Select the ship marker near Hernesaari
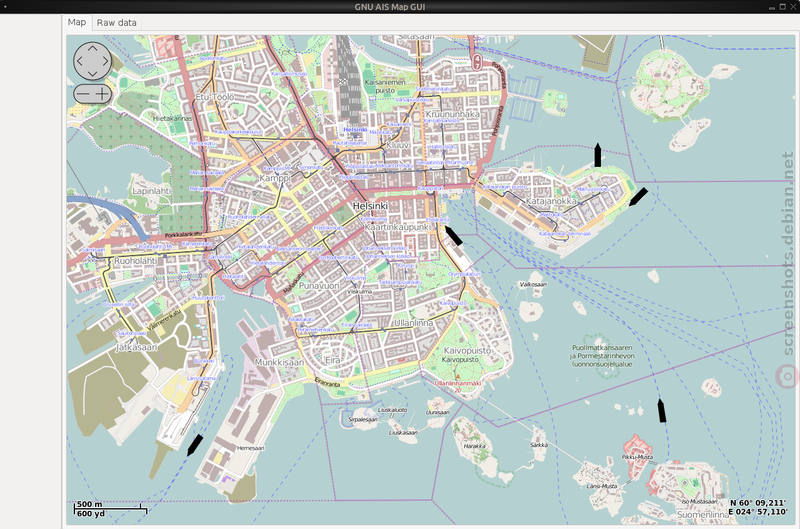 click(x=194, y=445)
